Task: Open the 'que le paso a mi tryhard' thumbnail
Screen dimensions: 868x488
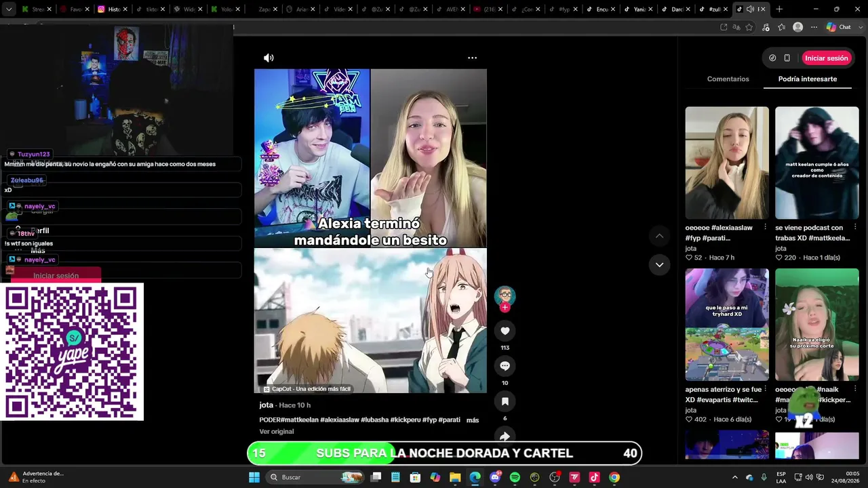Action: [727, 325]
